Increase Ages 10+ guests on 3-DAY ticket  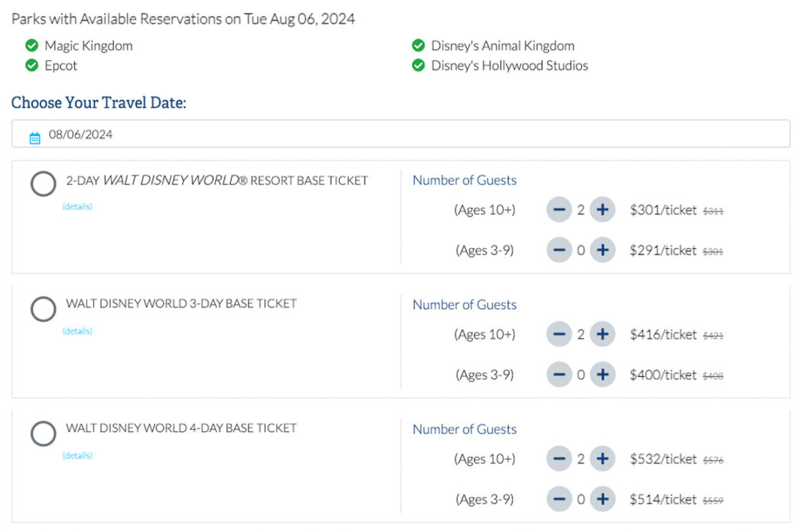[x=602, y=333]
